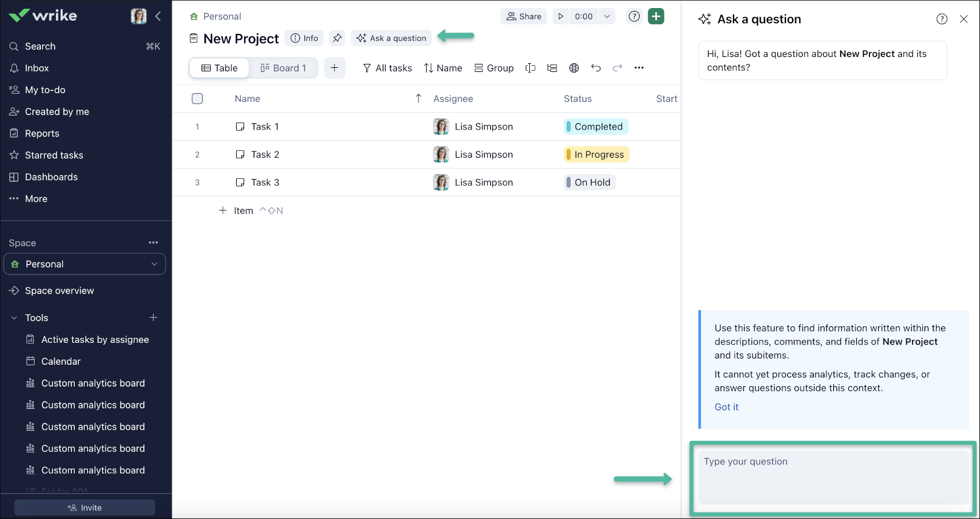Click the green create plus button
Viewport: 980px width, 519px height.
pyautogui.click(x=656, y=16)
